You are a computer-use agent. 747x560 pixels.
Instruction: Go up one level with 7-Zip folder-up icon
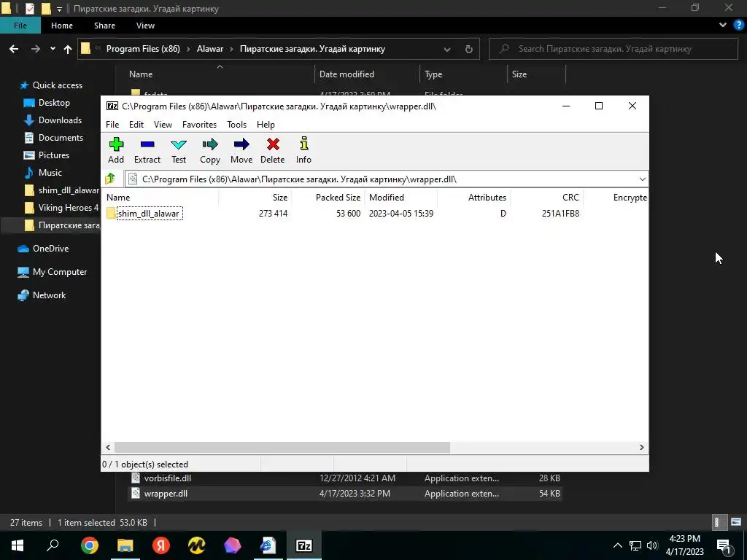click(x=111, y=179)
